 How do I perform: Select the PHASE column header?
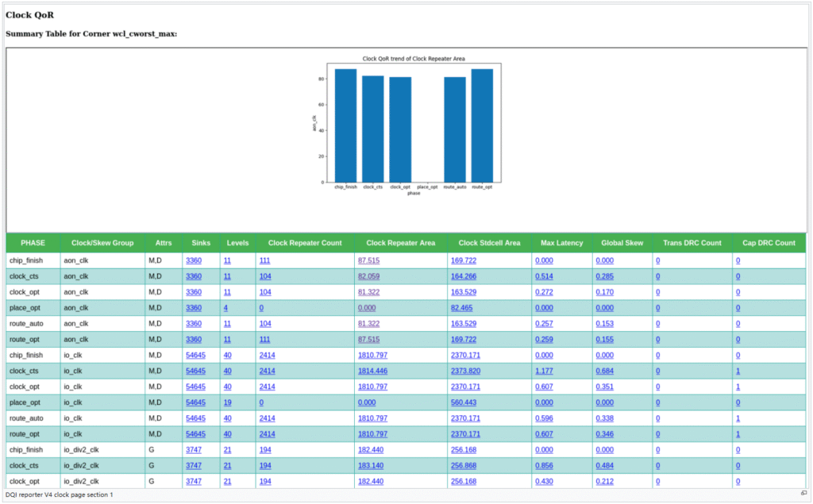33,243
